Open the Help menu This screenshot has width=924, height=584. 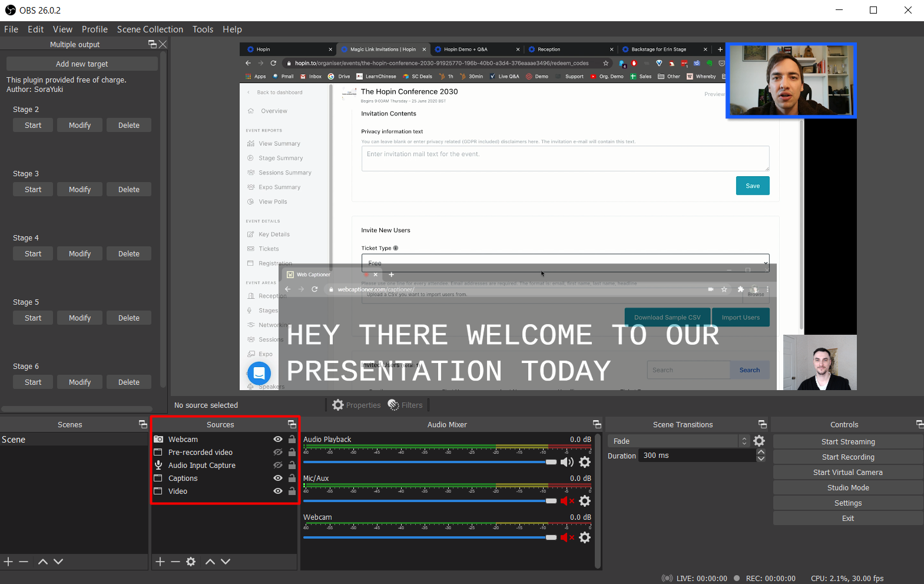click(x=232, y=29)
